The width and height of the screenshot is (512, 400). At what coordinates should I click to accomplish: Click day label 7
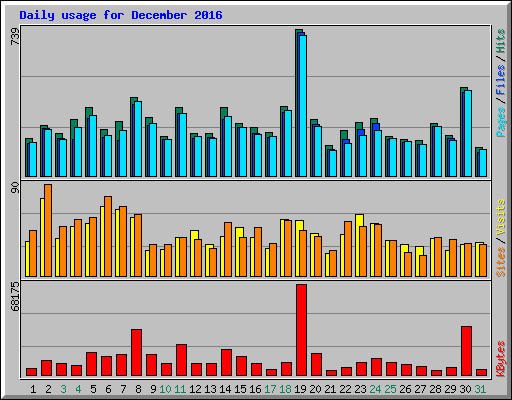coord(123,389)
